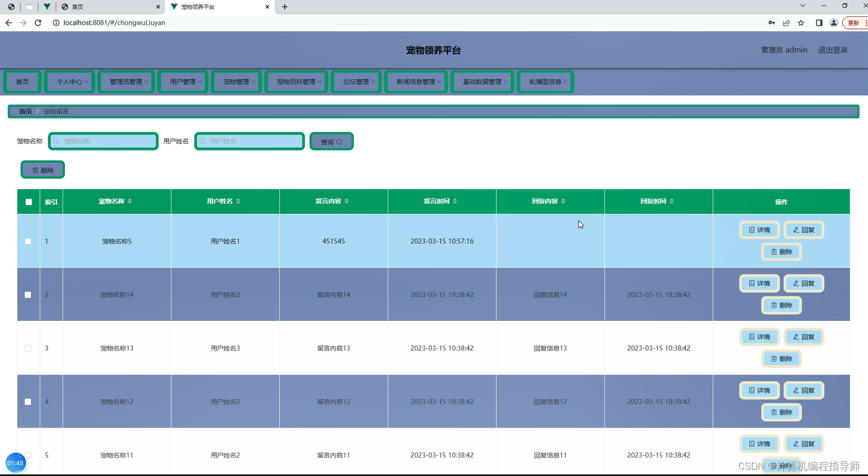Tick the checkbox for row 1 宠物名称5

(28, 241)
